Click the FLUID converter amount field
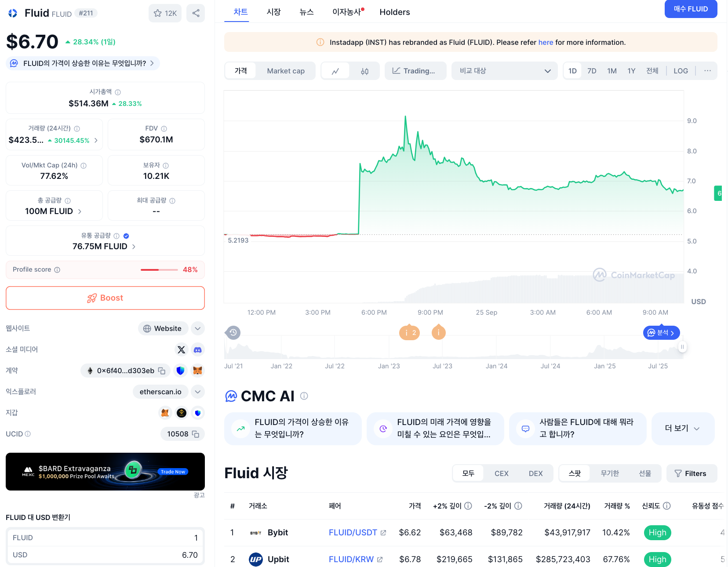 105,538
